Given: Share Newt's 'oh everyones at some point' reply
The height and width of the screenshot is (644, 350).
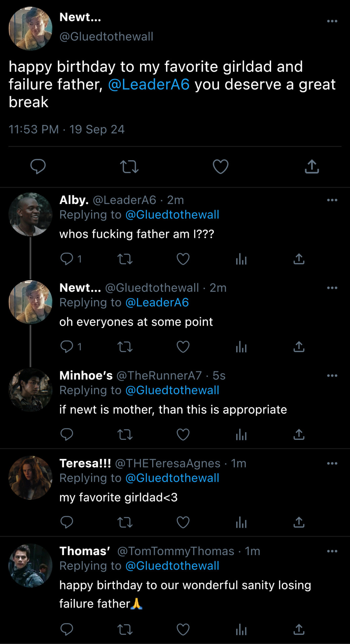Looking at the screenshot, I should [x=299, y=347].
